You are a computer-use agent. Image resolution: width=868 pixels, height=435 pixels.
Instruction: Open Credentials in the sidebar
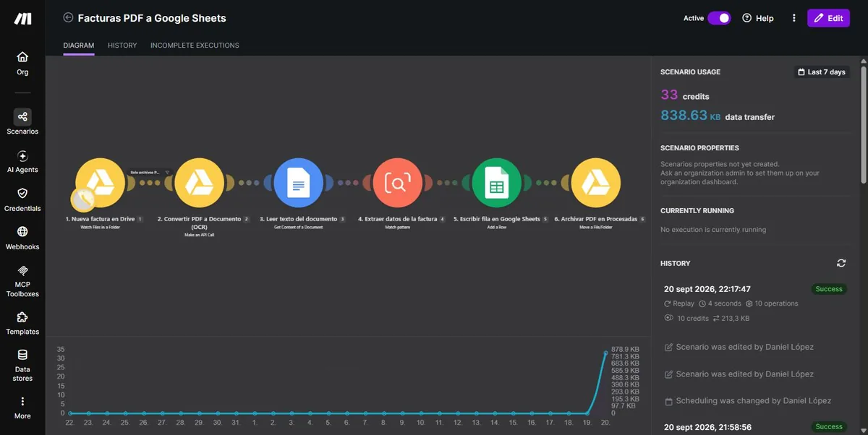pos(22,199)
